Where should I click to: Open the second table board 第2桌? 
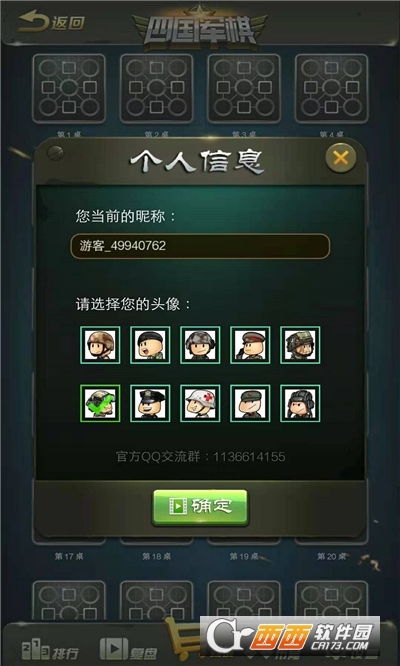(x=156, y=89)
